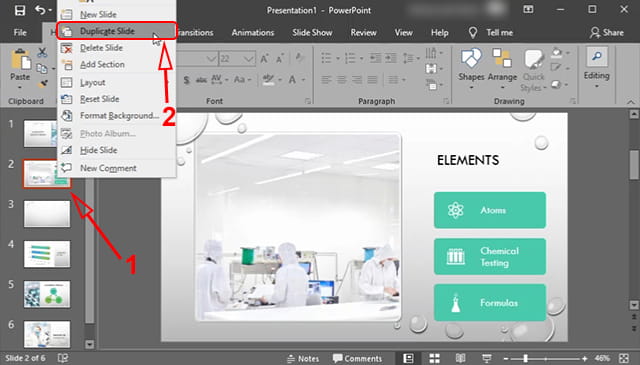The height and width of the screenshot is (365, 640).
Task: Click the Paste button
Action: (20, 69)
